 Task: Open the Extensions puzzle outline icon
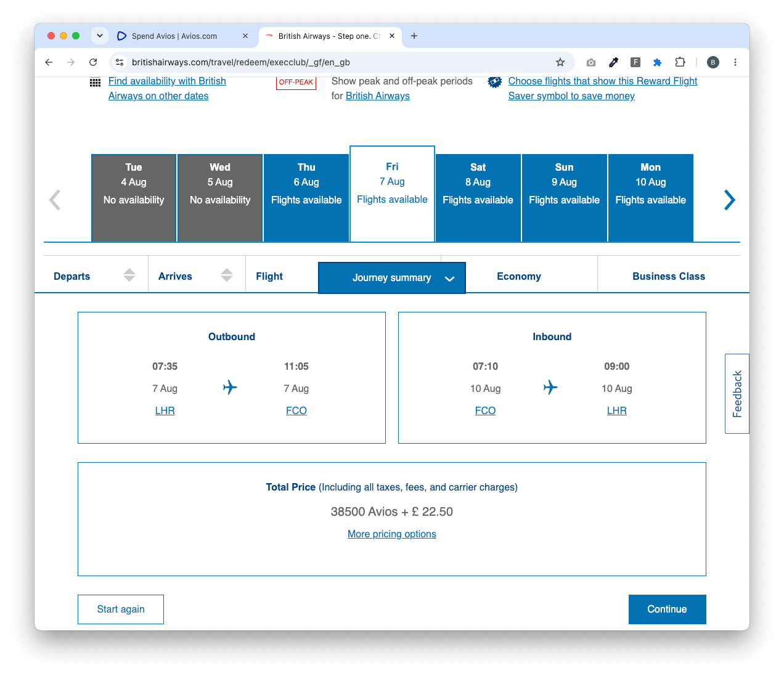tap(680, 62)
